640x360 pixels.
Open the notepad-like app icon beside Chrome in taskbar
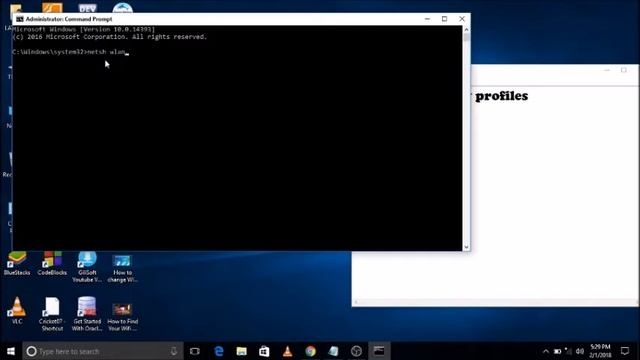333,351
